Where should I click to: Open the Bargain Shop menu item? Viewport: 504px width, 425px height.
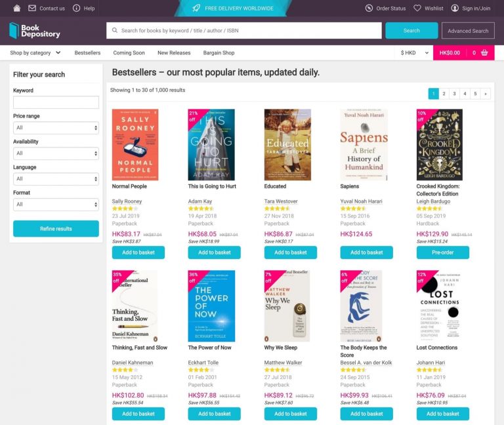click(x=219, y=52)
